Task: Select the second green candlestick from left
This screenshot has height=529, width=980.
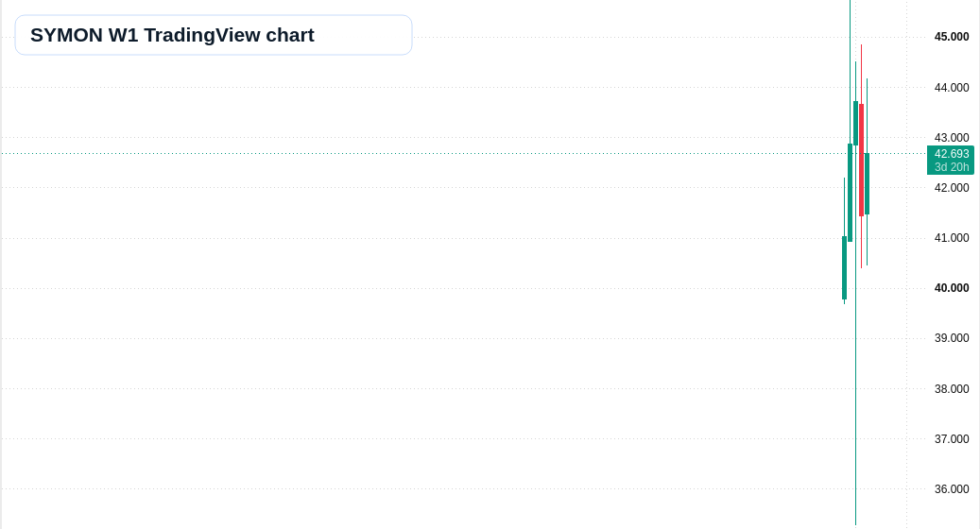Action: [x=850, y=193]
